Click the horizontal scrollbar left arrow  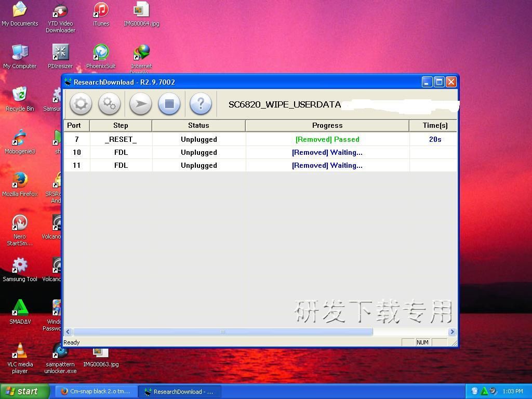(68, 331)
